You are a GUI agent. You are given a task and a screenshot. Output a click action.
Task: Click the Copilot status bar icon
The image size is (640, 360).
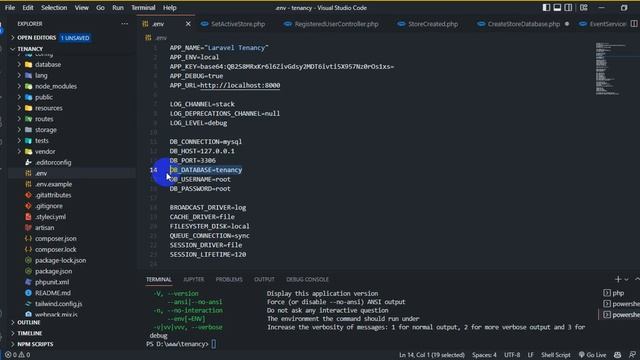click(618, 355)
